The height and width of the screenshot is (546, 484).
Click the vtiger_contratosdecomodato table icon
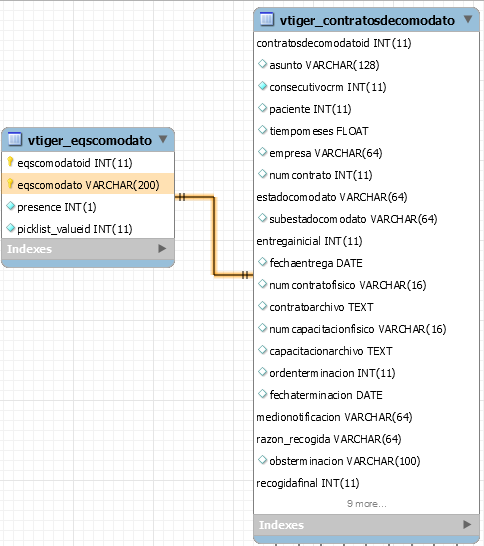click(x=267, y=19)
